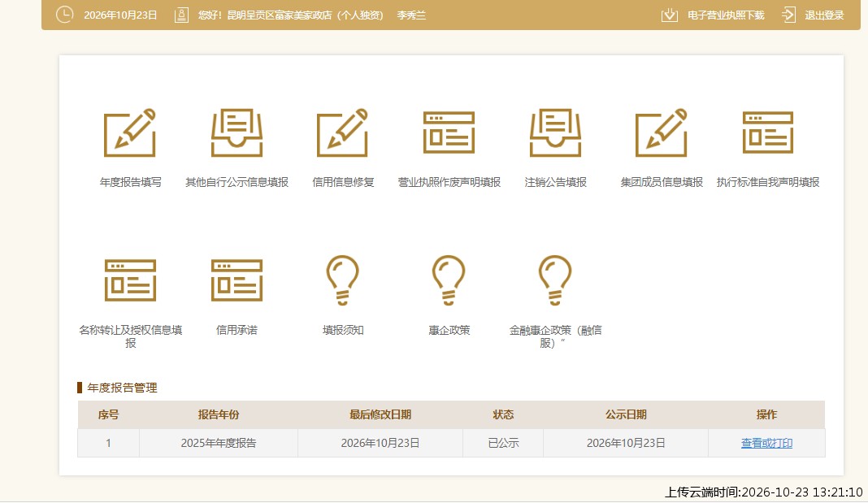Open the 执行标准自我声明填报 icon

pyautogui.click(x=768, y=132)
